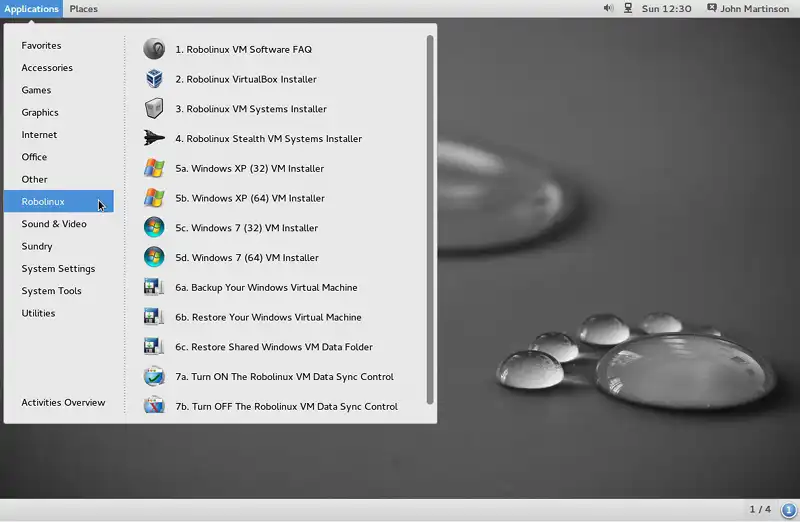Click the Backup Windows VM floppy icon

[x=154, y=287]
